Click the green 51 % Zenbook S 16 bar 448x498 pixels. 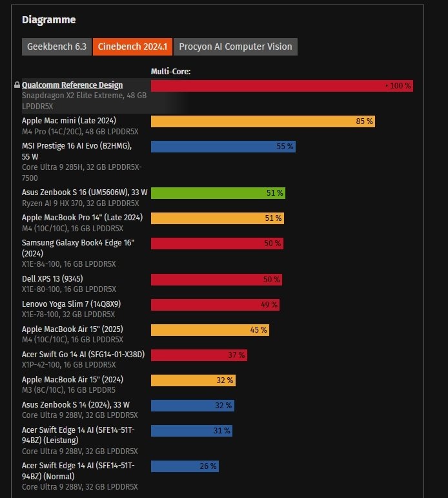[x=218, y=192]
